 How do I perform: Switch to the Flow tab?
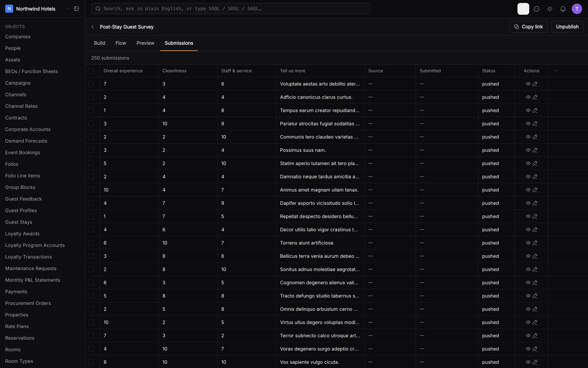[121, 43]
